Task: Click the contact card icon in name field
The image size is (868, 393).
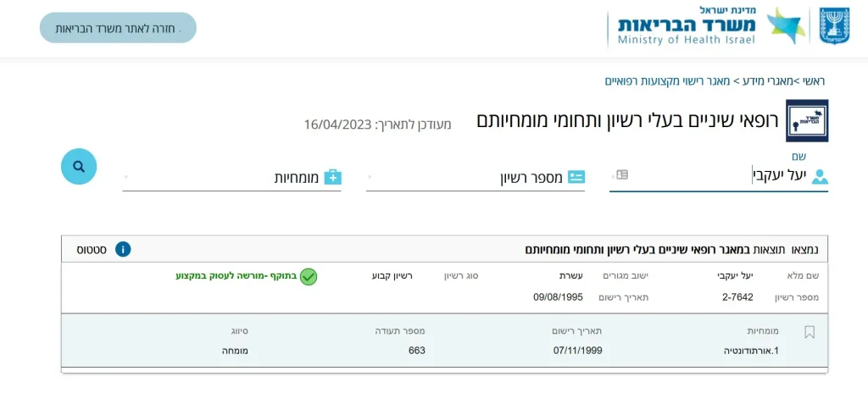Action: click(622, 174)
